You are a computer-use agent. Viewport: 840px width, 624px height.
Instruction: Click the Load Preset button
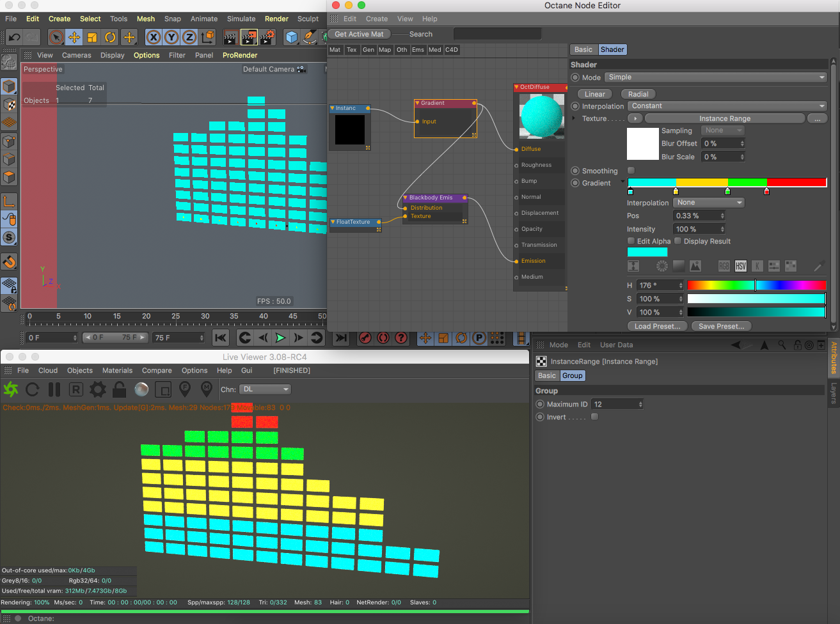pos(658,326)
